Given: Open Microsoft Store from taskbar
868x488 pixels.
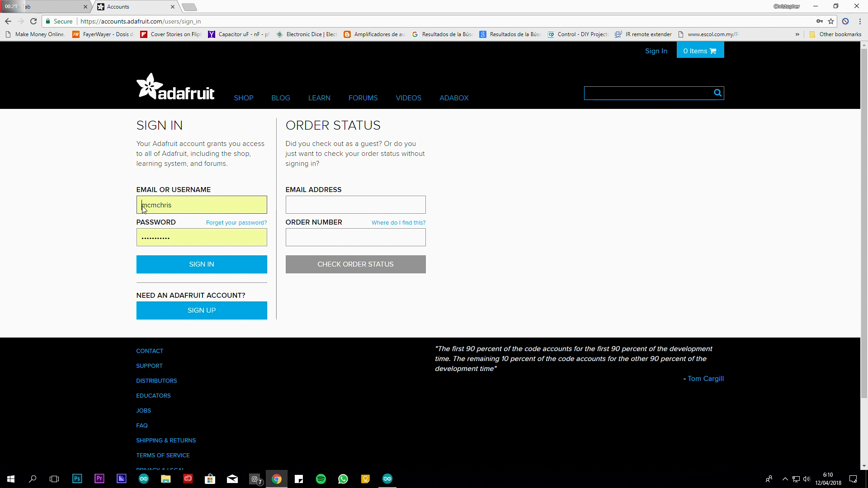Looking at the screenshot, I should (x=210, y=479).
